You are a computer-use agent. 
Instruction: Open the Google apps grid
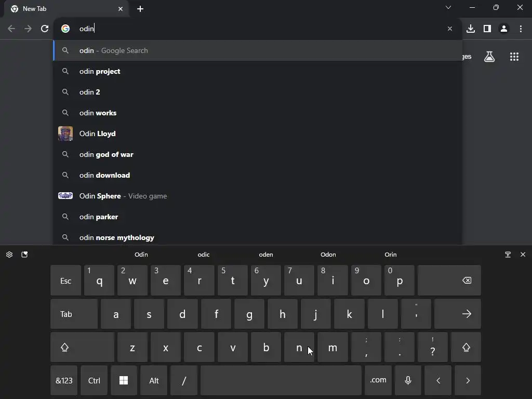514,57
